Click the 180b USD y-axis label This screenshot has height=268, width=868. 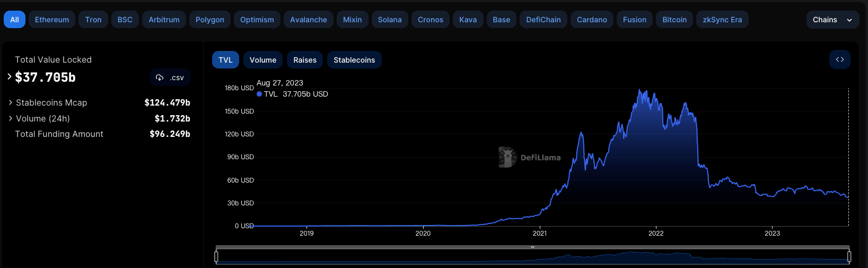pyautogui.click(x=239, y=88)
